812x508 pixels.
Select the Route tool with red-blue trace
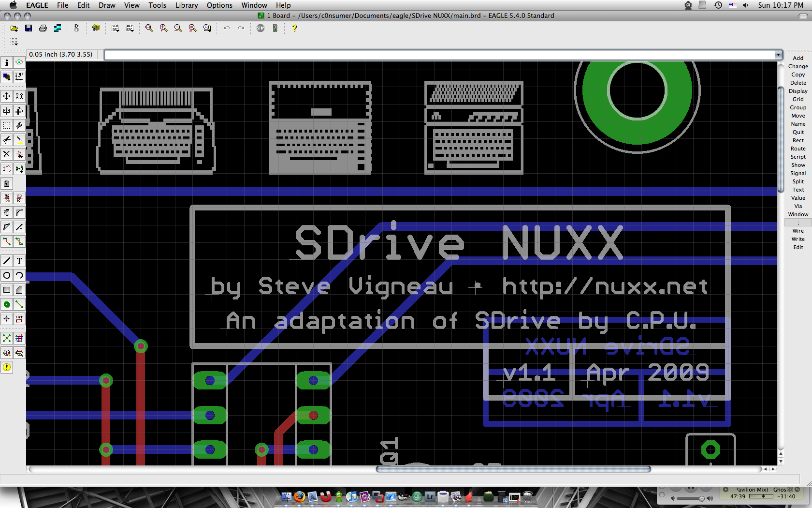coord(7,241)
